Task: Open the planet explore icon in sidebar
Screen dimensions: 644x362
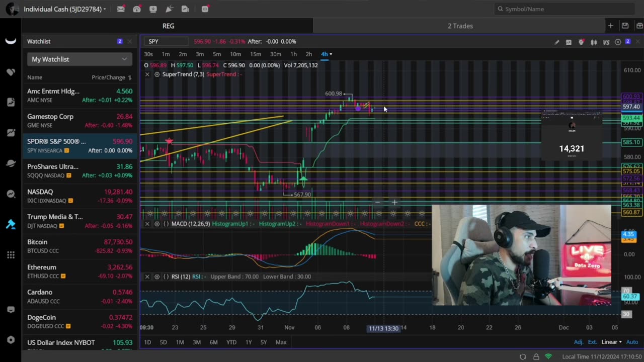Action: [x=11, y=163]
